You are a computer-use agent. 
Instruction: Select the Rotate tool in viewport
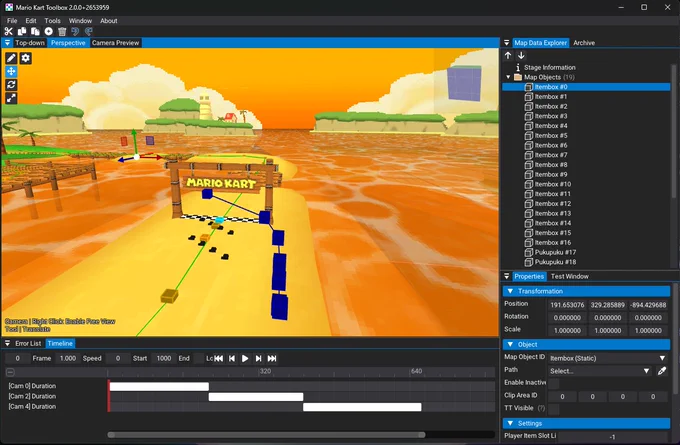[x=11, y=85]
